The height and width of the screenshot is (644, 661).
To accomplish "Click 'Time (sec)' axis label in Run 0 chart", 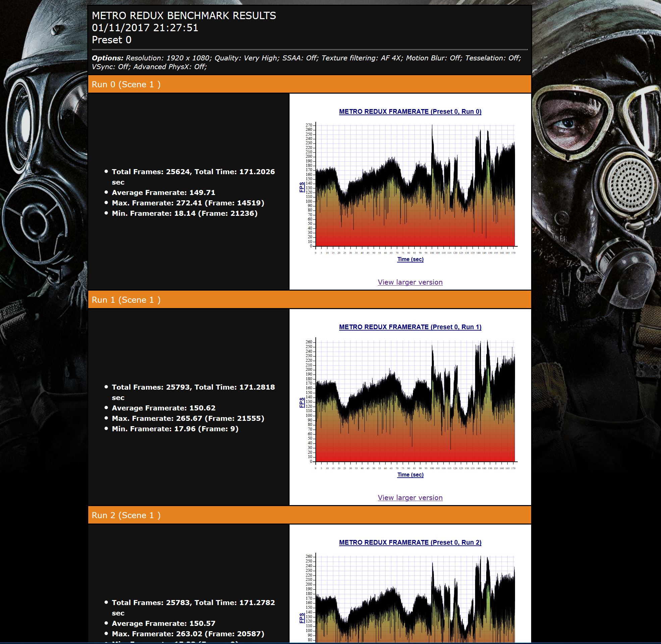I will [410, 259].
